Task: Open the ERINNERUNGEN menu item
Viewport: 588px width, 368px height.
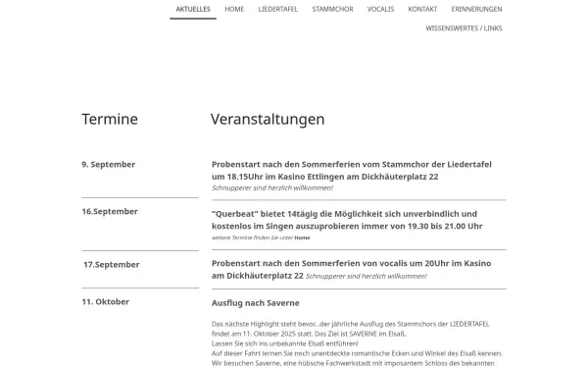Action: (x=476, y=9)
